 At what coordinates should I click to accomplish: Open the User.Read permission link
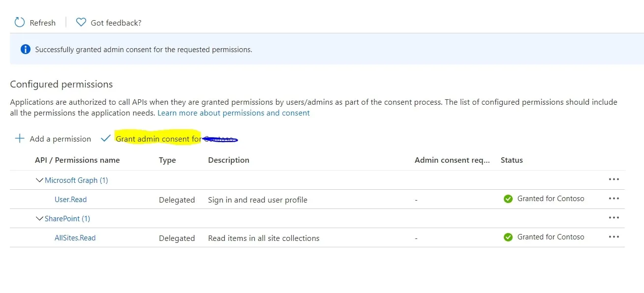[70, 199]
